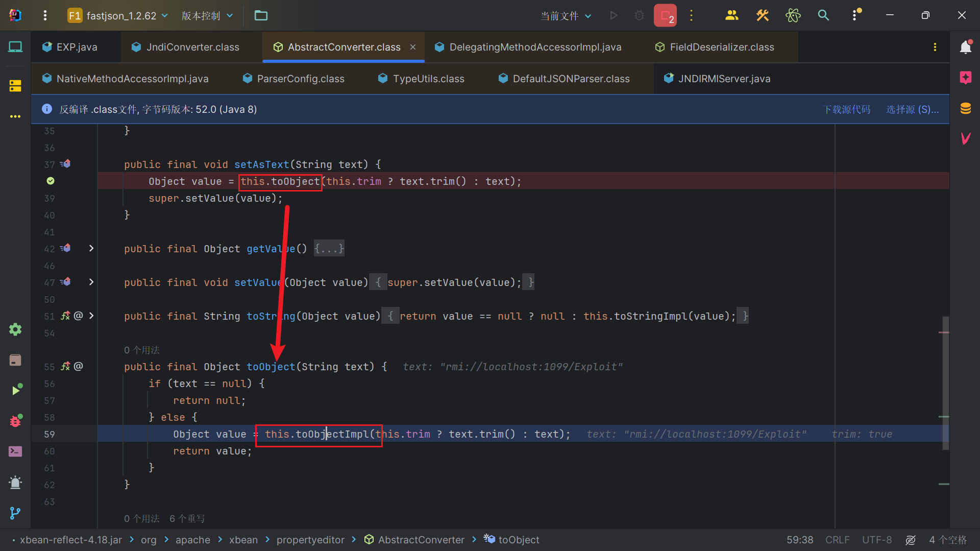
Task: Open the Git version control tool window
Action: tap(15, 513)
